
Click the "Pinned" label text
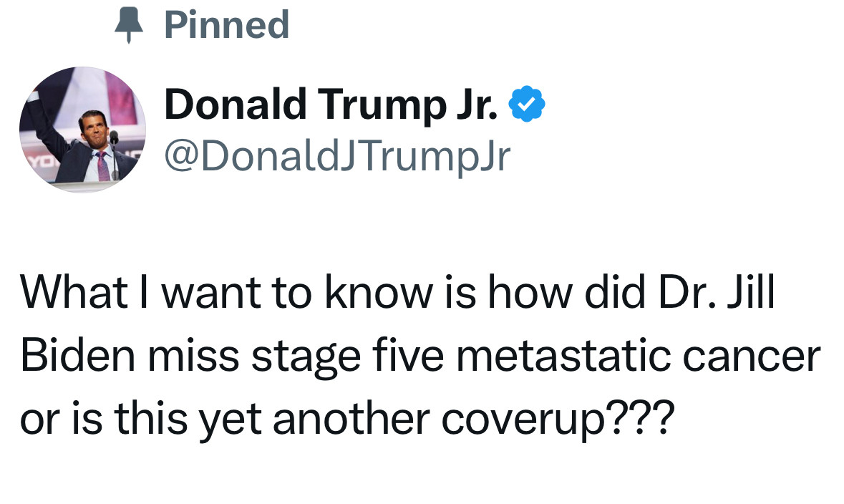point(226,25)
